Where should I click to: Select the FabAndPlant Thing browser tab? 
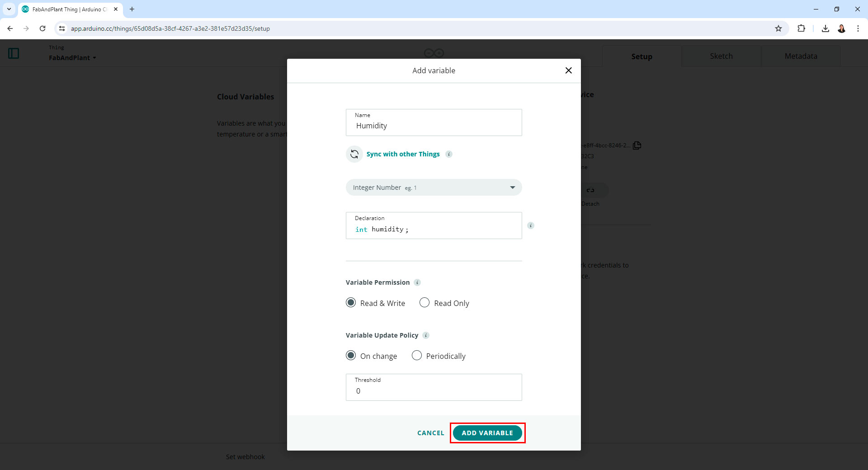click(70, 9)
